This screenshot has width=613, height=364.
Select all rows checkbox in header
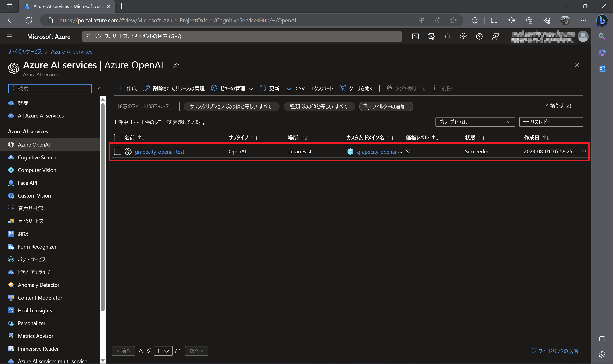pyautogui.click(x=118, y=138)
